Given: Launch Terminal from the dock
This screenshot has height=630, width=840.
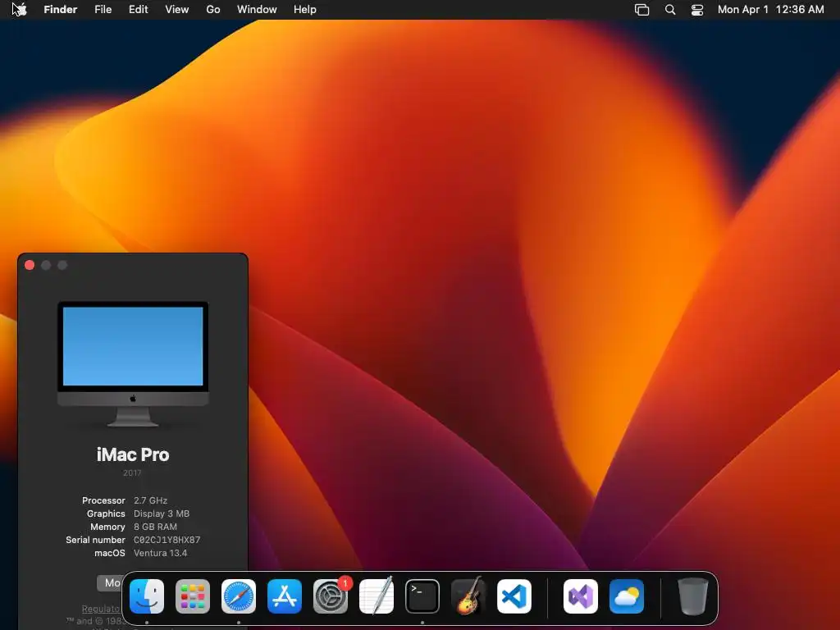Looking at the screenshot, I should [x=422, y=596].
